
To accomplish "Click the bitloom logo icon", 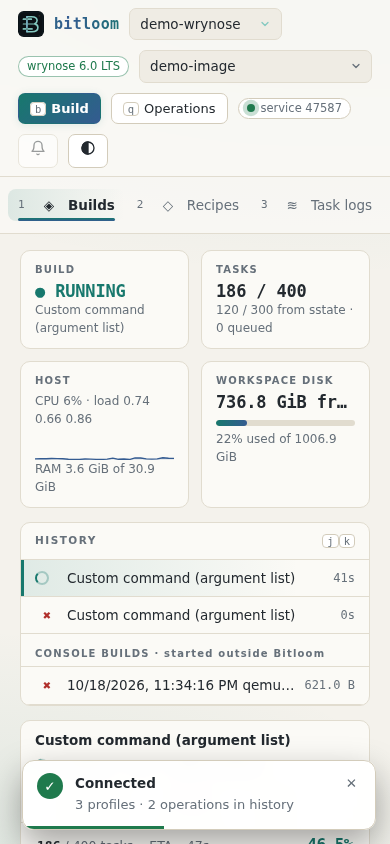I will tap(31, 24).
